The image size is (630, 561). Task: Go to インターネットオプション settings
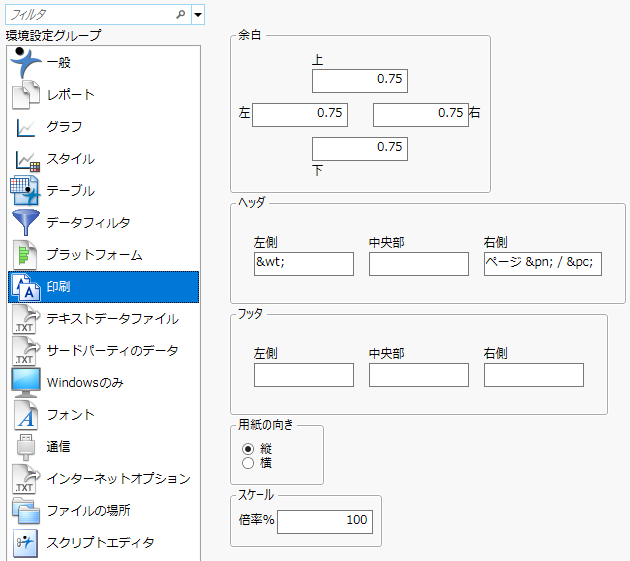point(118,479)
